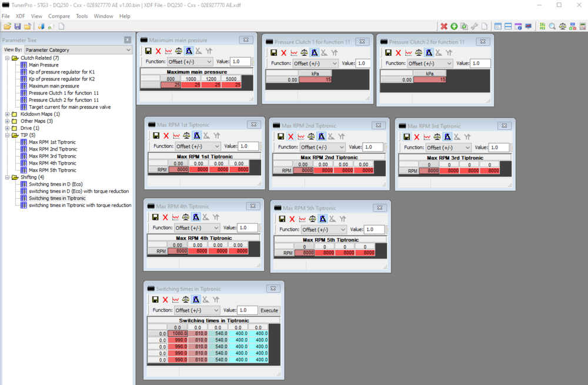Open the hex editor via the 101/011 toolbar icon
The width and height of the screenshot is (588, 385).
click(542, 26)
